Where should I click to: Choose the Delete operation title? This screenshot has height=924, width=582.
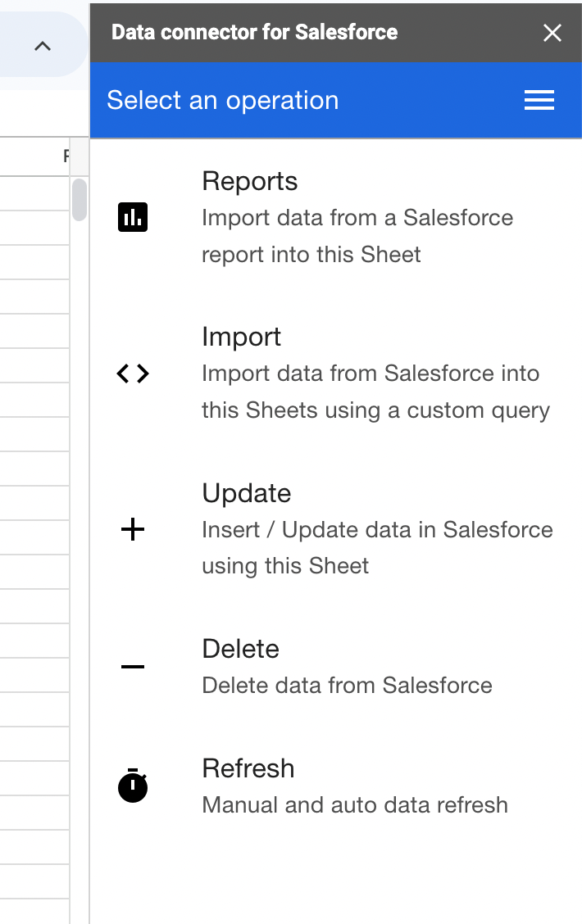tap(241, 649)
